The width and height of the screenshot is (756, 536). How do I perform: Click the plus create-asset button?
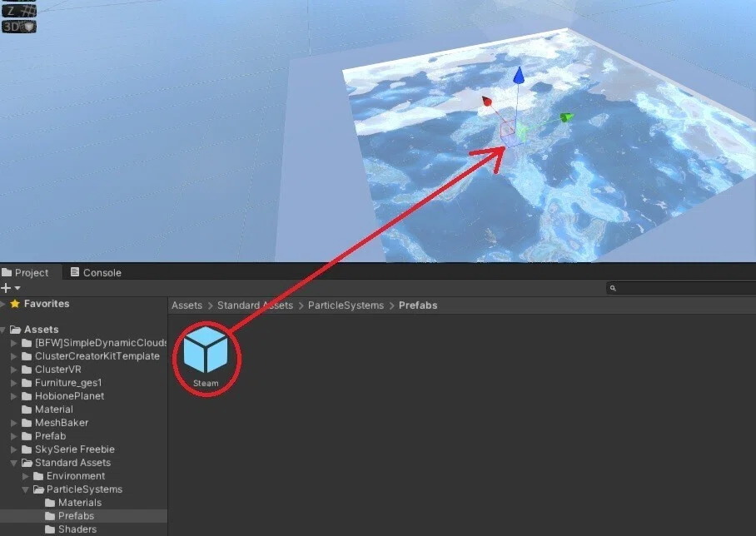point(6,288)
